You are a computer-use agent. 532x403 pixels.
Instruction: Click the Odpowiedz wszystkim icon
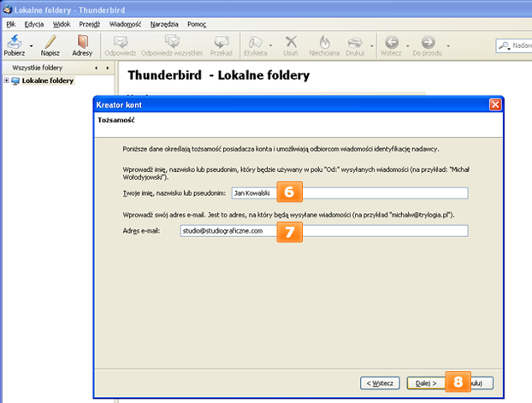coord(172,42)
